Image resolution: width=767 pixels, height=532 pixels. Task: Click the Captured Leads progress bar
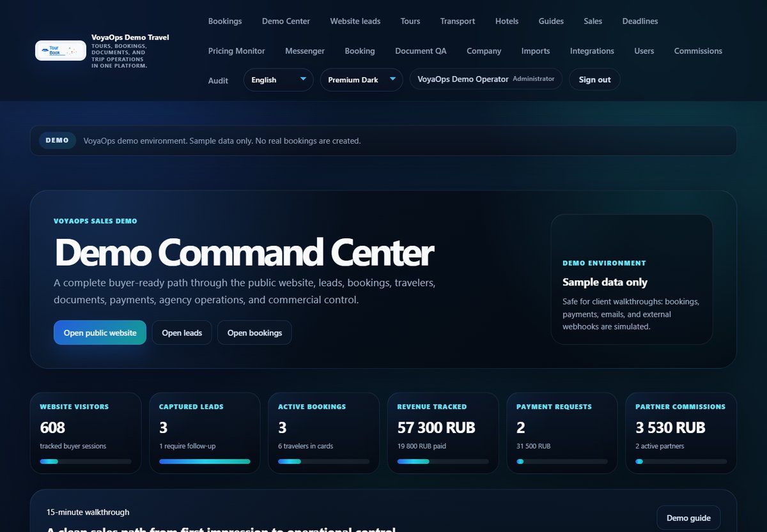coord(205,461)
